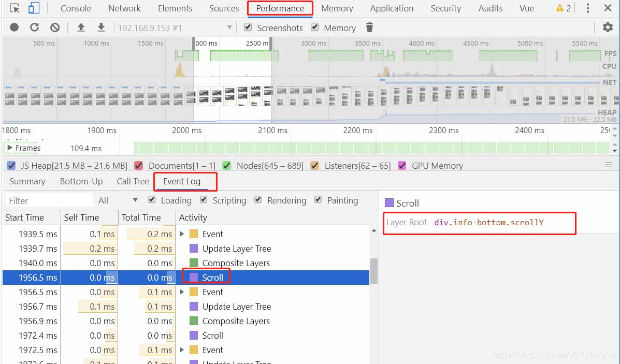Sort by the Self Time column header

(x=90, y=217)
